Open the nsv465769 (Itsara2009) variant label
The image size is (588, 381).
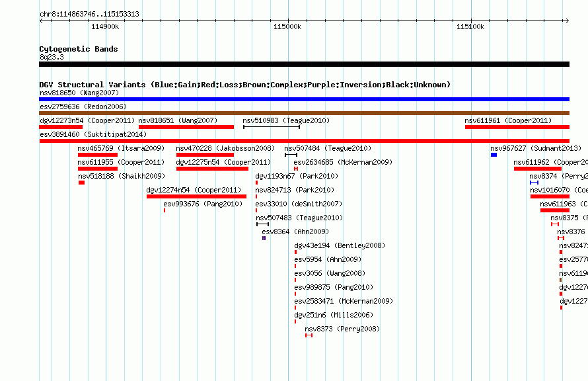pyautogui.click(x=121, y=148)
